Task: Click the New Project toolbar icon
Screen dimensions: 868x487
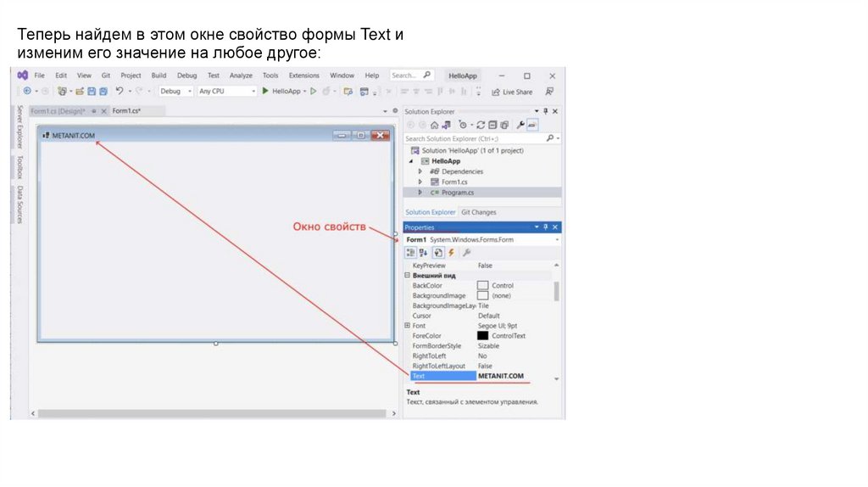Action: 62,91
